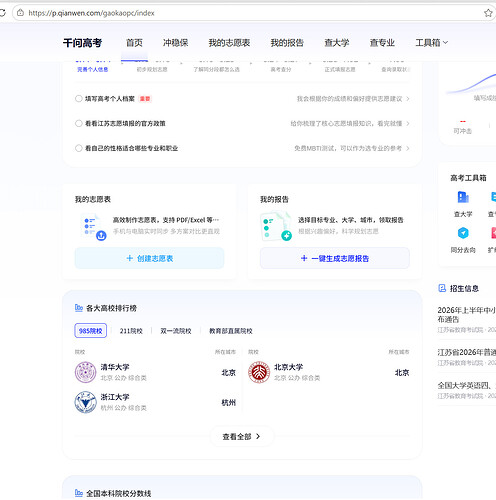The height and width of the screenshot is (500, 496).
Task: Toggle the 看看江苏志愿填报的官方政策 circle
Action: click(79, 123)
